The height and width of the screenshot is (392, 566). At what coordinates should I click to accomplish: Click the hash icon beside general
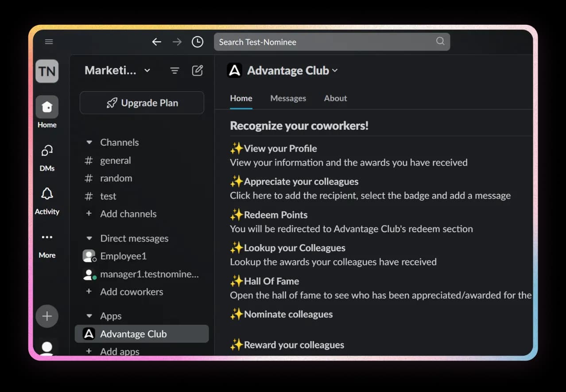(x=89, y=160)
